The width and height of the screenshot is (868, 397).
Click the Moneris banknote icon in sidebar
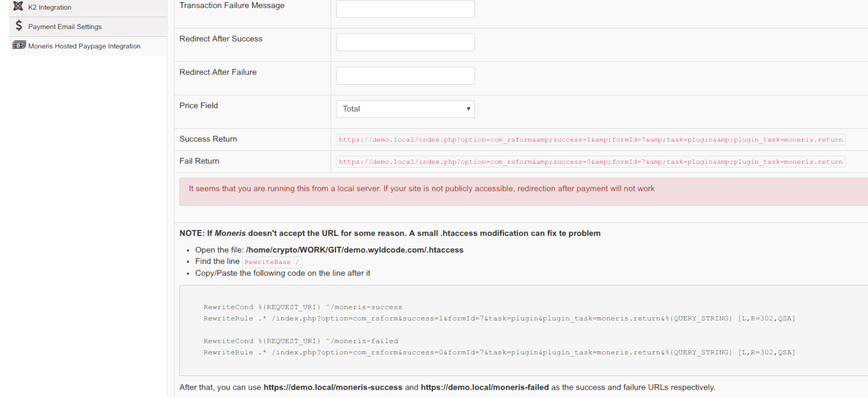pos(19,45)
